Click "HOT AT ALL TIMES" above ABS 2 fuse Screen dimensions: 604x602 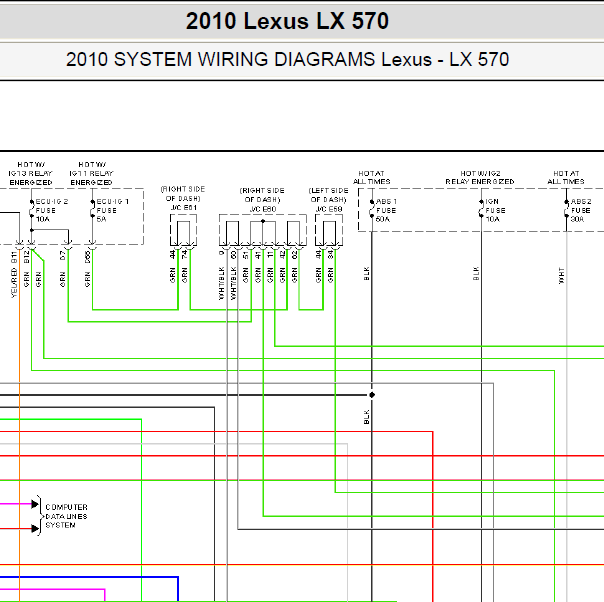[x=566, y=178]
